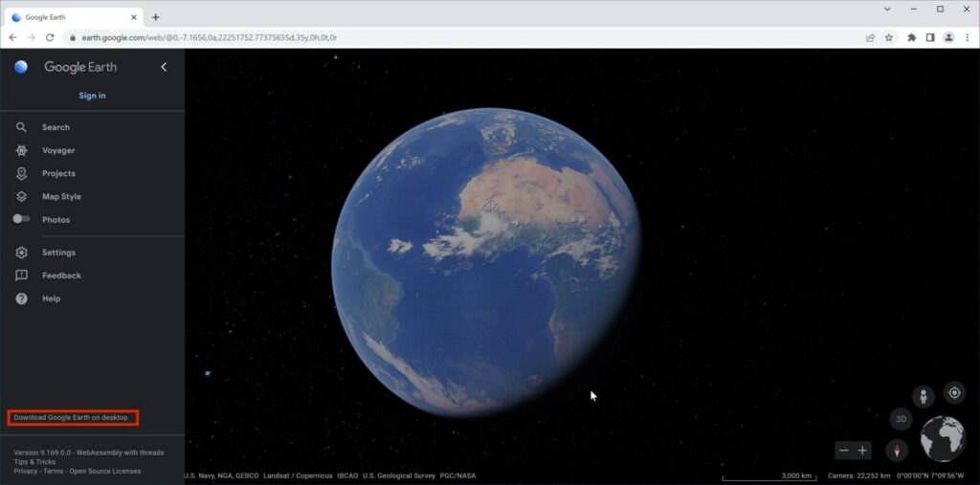Click Download Google Earth on desktop
Image resolution: width=980 pixels, height=485 pixels.
[x=73, y=417]
